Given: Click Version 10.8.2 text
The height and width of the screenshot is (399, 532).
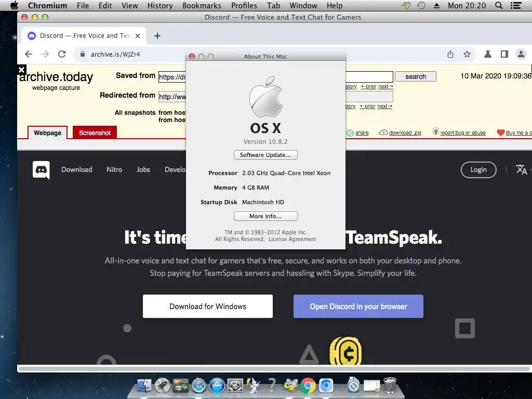Looking at the screenshot, I should tap(265, 141).
